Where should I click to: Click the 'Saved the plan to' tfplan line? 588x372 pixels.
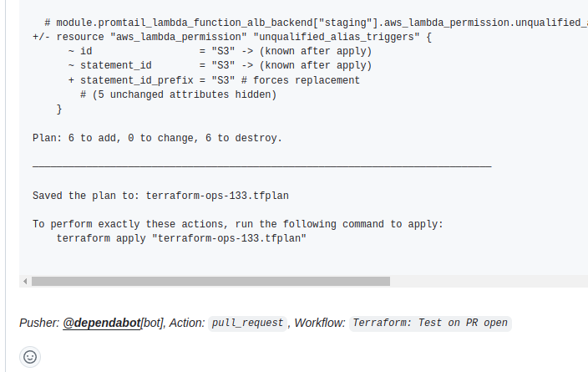pos(160,196)
